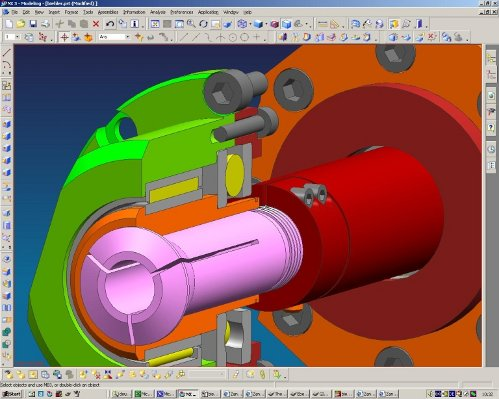This screenshot has width=499, height=399.
Task: Click the line sketch icon in second toolbar
Action: pos(184,37)
